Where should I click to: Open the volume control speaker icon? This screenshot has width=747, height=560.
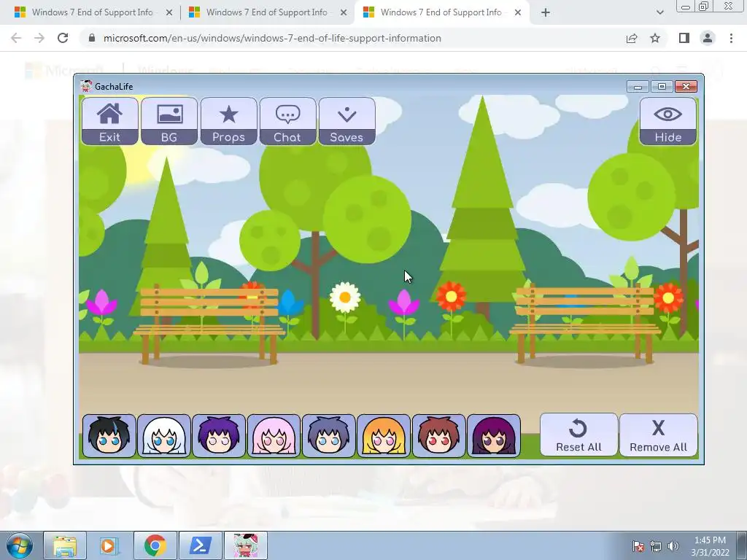673,546
